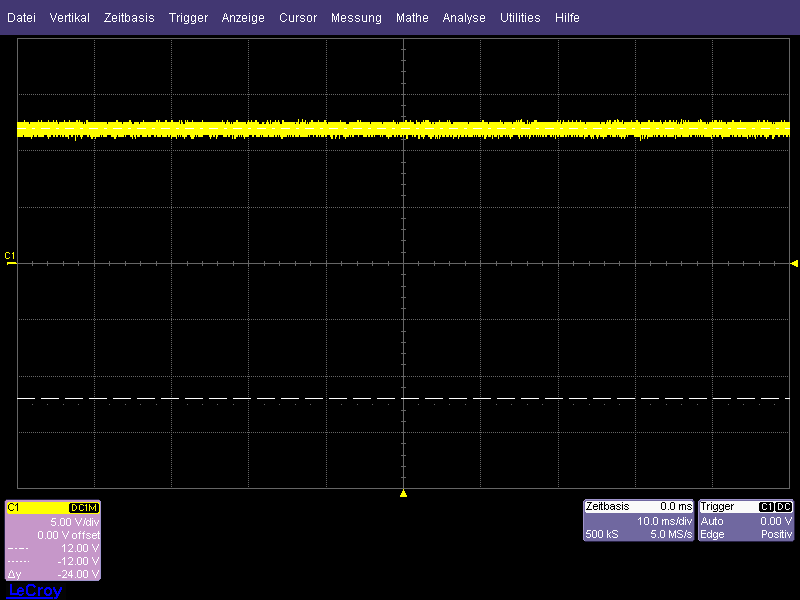Click the 0.00 V trigger level value
The height and width of the screenshot is (600, 800).
(776, 521)
